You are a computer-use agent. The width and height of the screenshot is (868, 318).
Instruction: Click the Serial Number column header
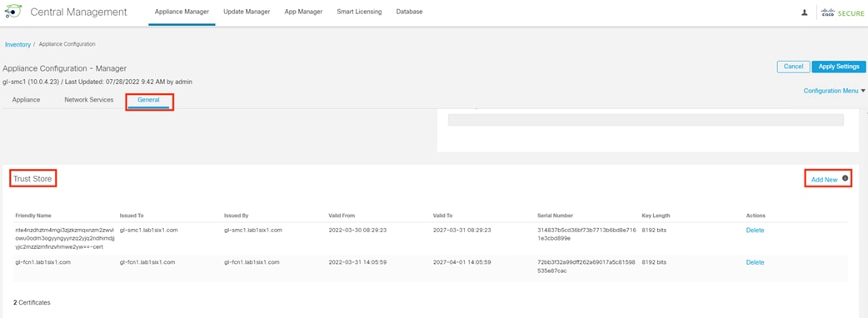pyautogui.click(x=556, y=215)
